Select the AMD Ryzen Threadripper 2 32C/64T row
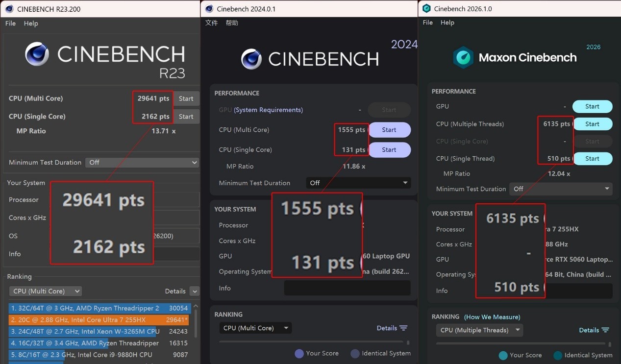Viewport: 621px width, 364px height. (100, 308)
